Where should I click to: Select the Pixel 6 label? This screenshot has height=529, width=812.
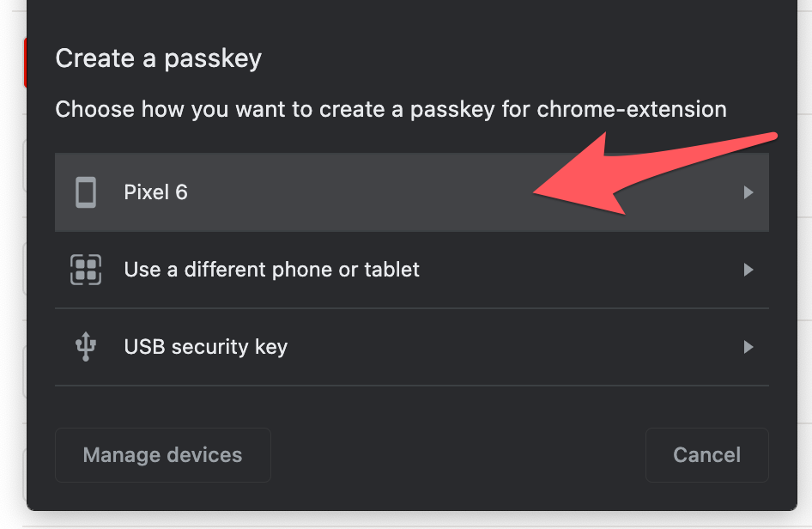click(155, 192)
